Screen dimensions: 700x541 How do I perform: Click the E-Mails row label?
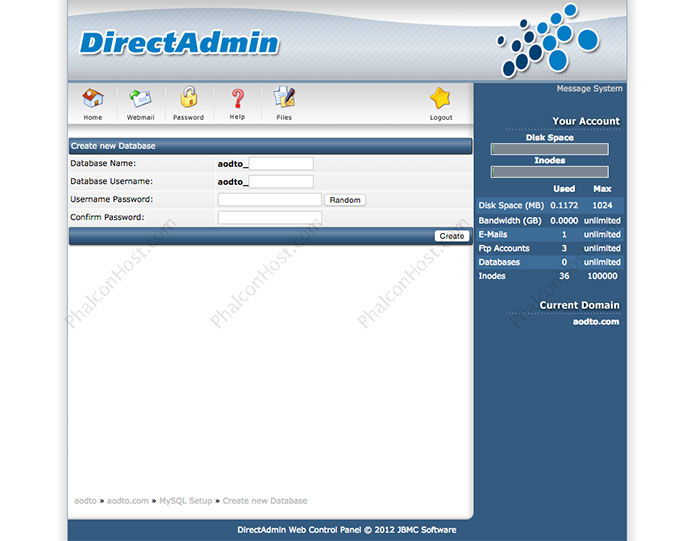pos(493,234)
